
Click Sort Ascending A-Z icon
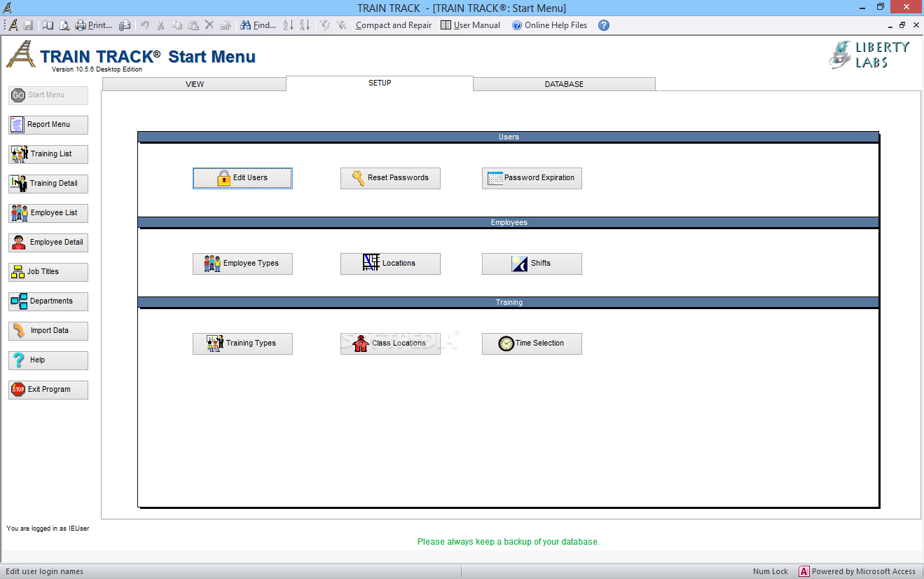click(x=289, y=25)
